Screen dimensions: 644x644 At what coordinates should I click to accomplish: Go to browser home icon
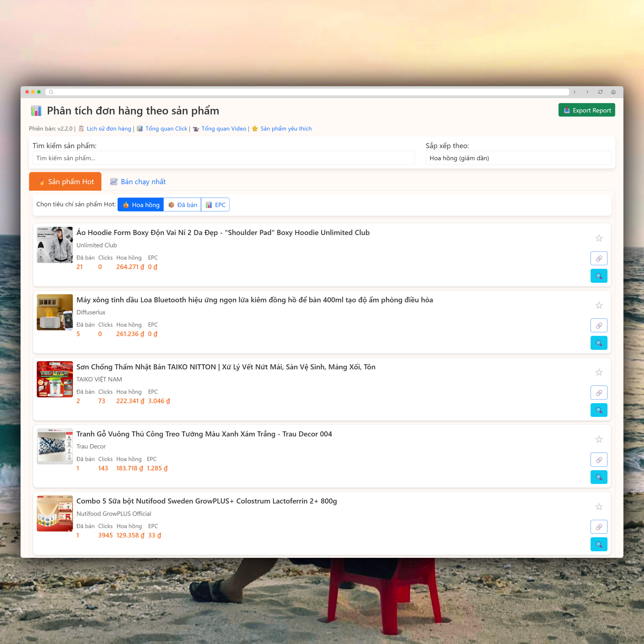[613, 92]
